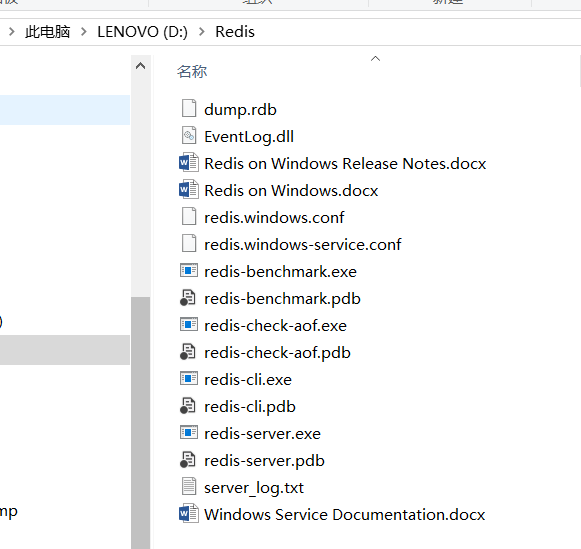The height and width of the screenshot is (549, 581).
Task: Select the redis-server.pdb file name
Action: point(264,462)
